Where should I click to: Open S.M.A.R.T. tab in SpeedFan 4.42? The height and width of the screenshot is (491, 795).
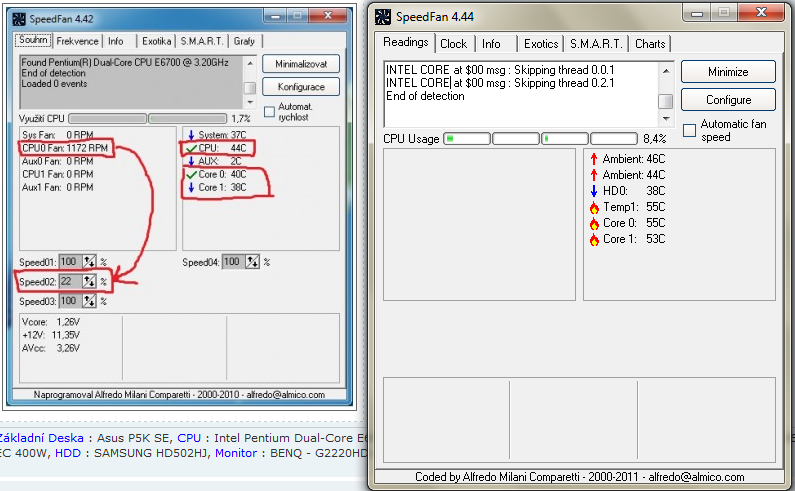[202, 41]
